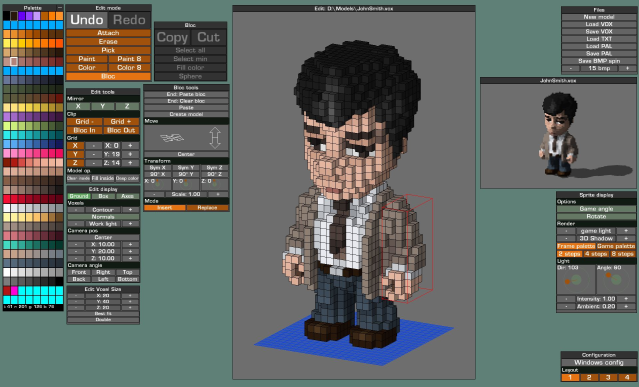The image size is (639, 387).
Task: Toggle the Ground display option
Action: pos(79,196)
